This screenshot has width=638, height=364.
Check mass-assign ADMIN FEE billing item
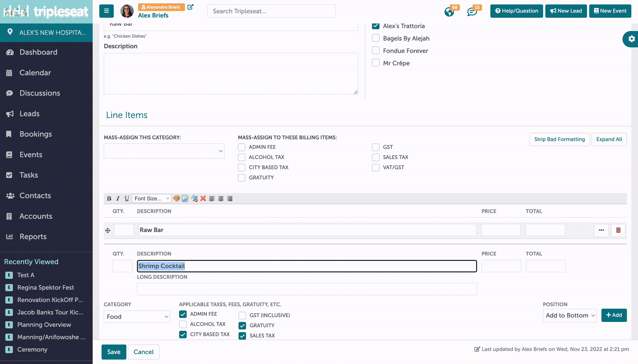click(241, 147)
